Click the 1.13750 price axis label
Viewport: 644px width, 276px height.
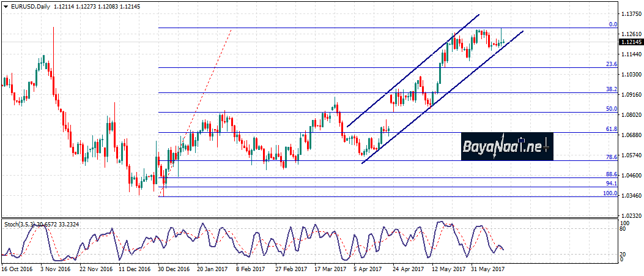click(x=631, y=13)
